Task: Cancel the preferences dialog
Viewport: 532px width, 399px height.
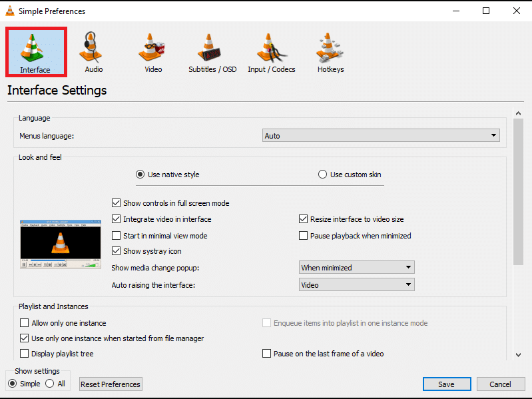Action: (x=501, y=384)
